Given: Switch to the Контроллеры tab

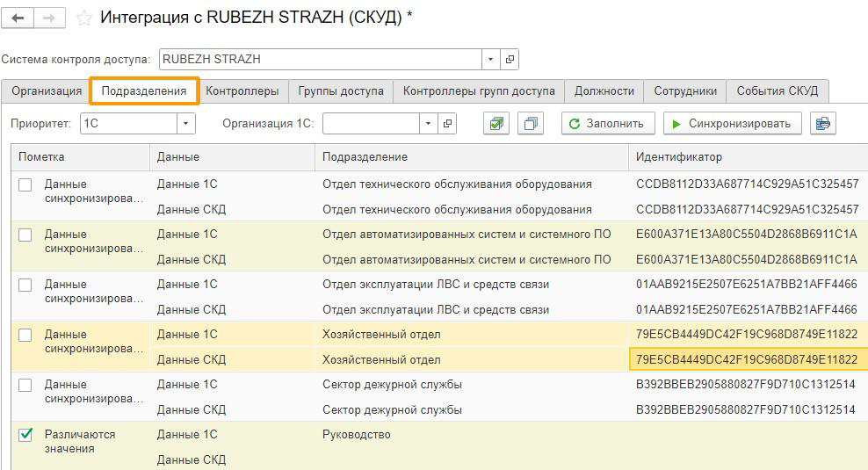Looking at the screenshot, I should click(x=242, y=91).
